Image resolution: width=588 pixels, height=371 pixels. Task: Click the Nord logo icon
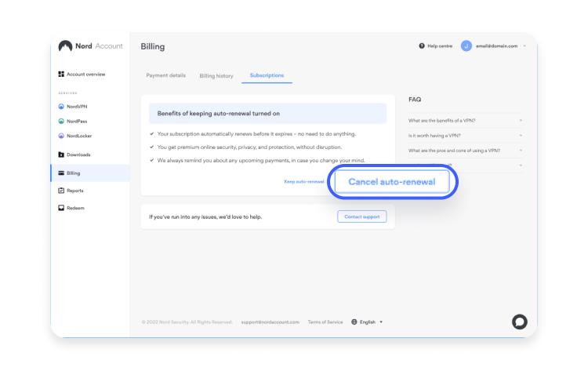click(x=65, y=46)
